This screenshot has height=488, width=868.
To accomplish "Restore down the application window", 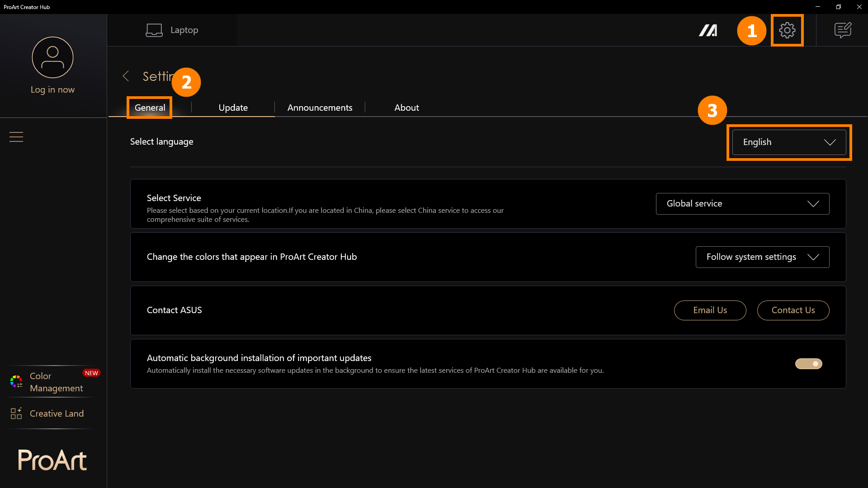I will [x=838, y=7].
